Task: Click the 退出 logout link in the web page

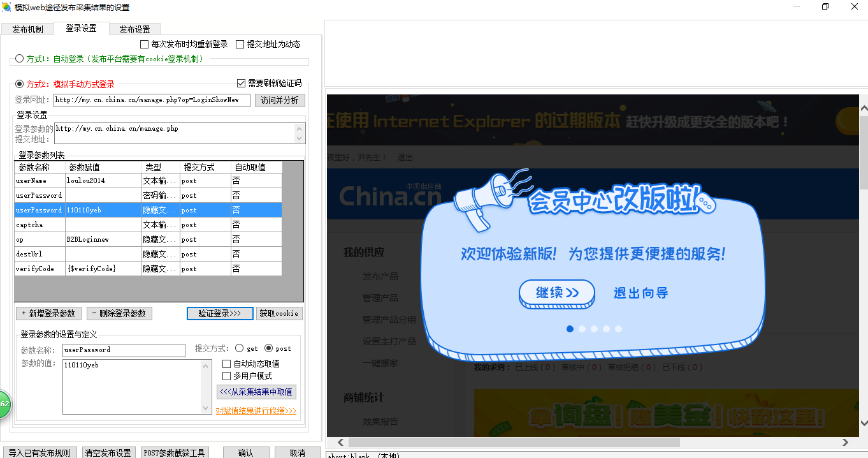Action: pos(405,157)
